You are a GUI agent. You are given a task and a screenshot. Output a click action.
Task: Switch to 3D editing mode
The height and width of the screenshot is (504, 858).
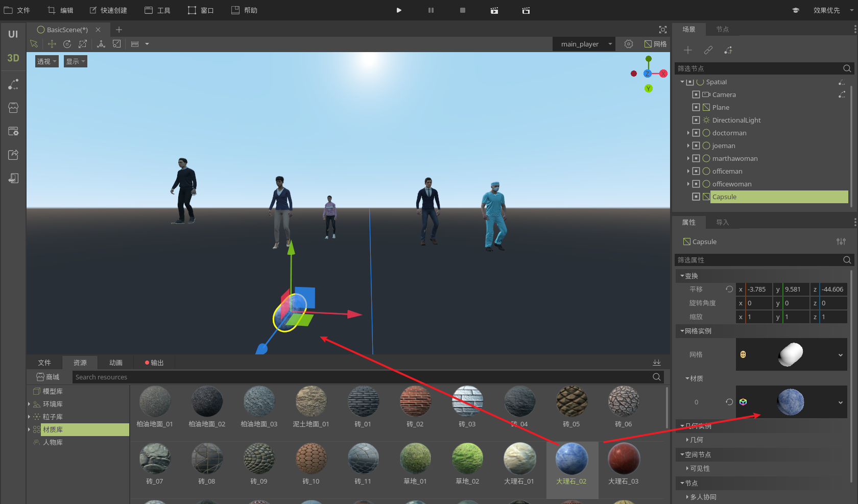(x=13, y=58)
